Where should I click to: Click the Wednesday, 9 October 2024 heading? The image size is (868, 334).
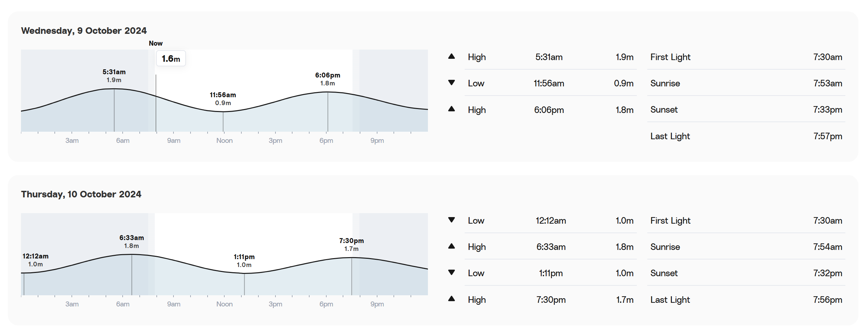click(84, 31)
